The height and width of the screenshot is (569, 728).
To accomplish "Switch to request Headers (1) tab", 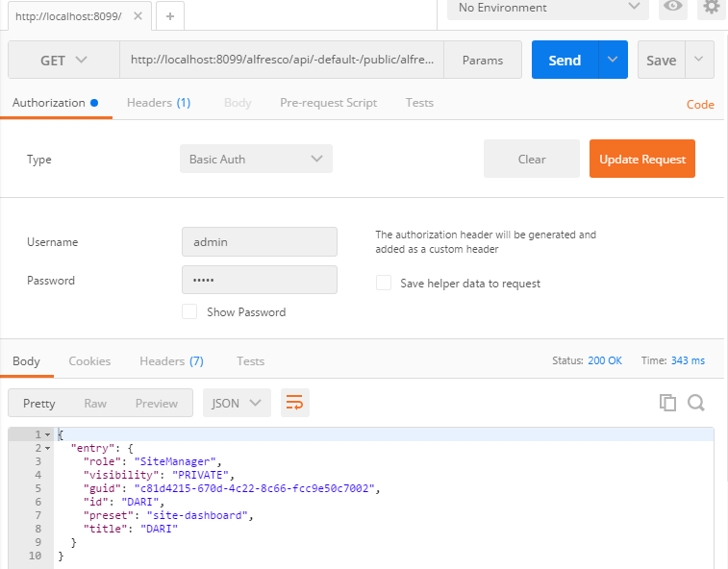I will click(159, 103).
